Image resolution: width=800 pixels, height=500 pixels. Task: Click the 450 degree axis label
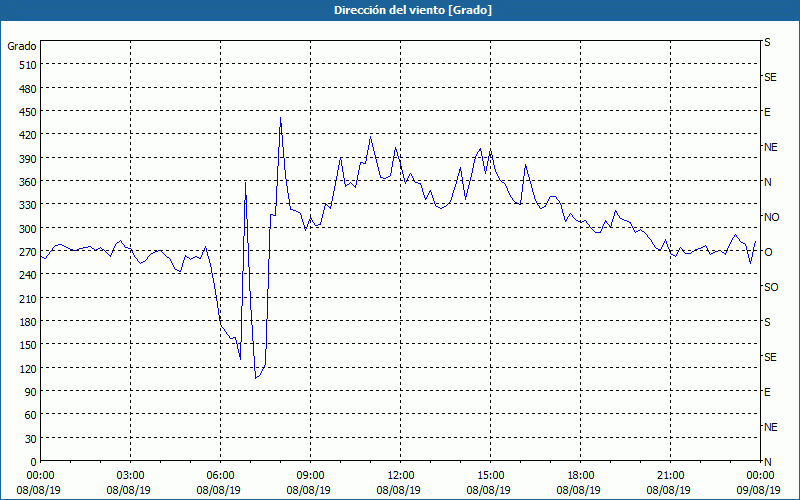(x=28, y=112)
